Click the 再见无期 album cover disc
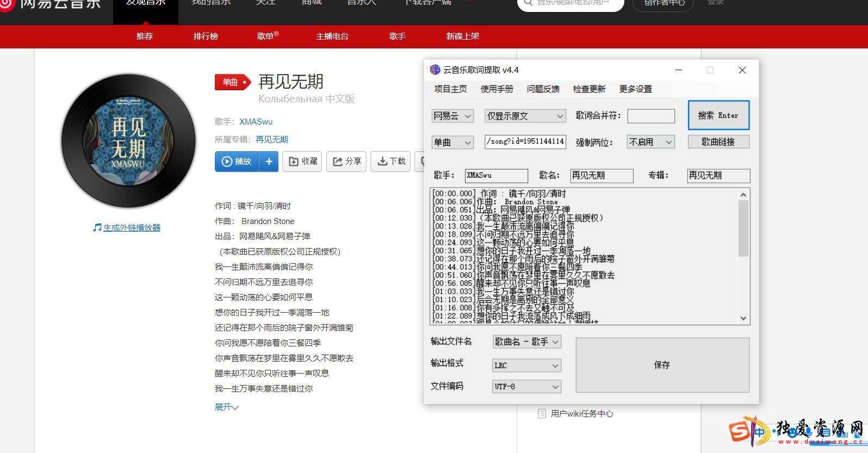868x453 pixels. 128,141
